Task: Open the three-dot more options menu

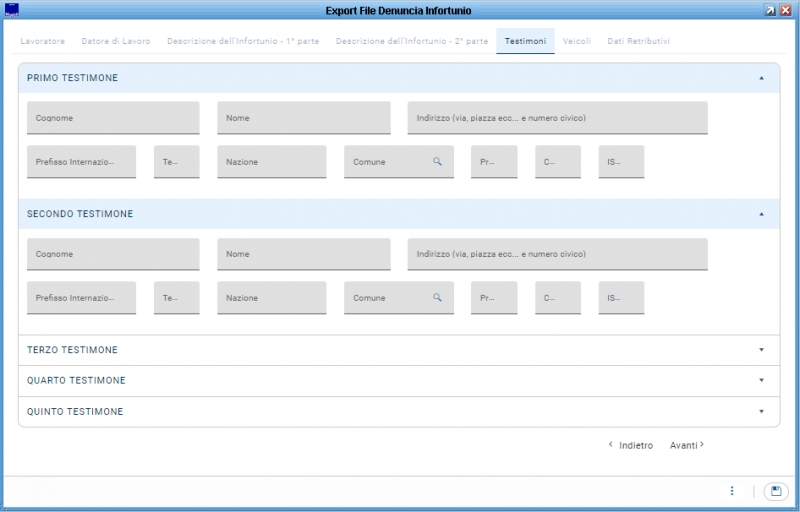Action: 732,491
